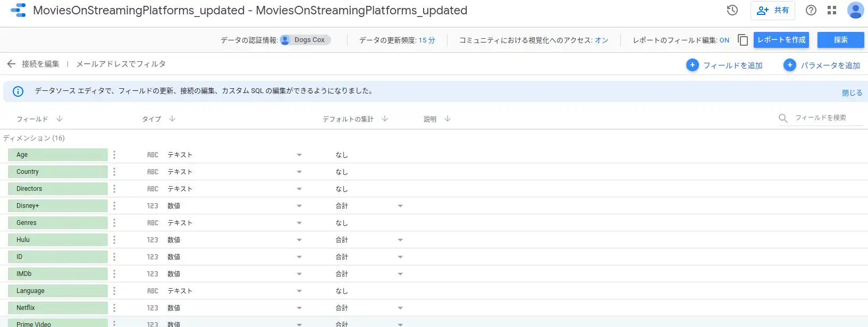Click the back arrow beside 接続を編集
This screenshot has width=868, height=327.
click(11, 64)
